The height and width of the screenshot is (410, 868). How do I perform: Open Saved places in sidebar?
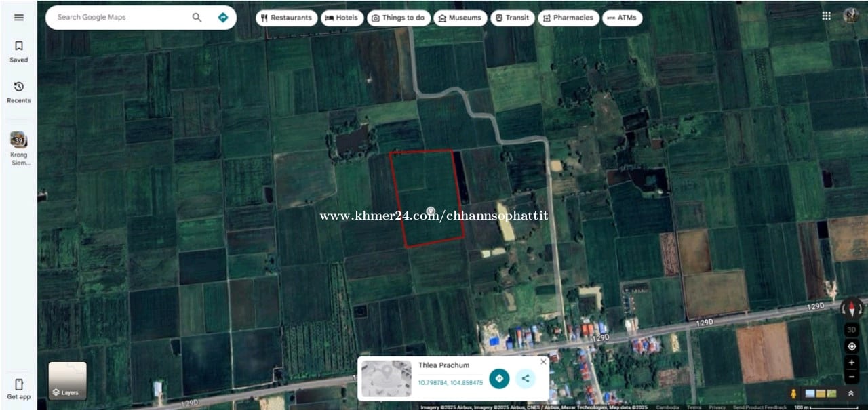pyautogui.click(x=18, y=52)
